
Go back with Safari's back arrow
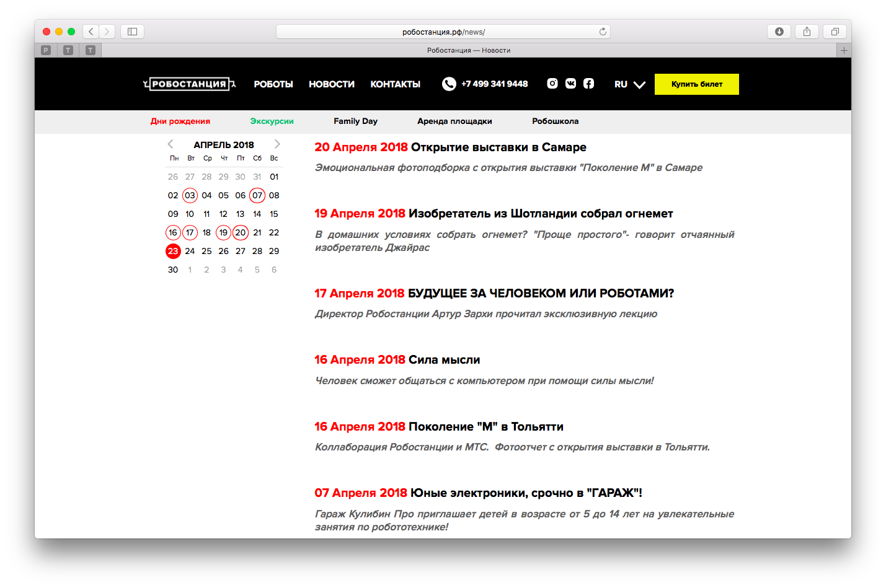(91, 32)
